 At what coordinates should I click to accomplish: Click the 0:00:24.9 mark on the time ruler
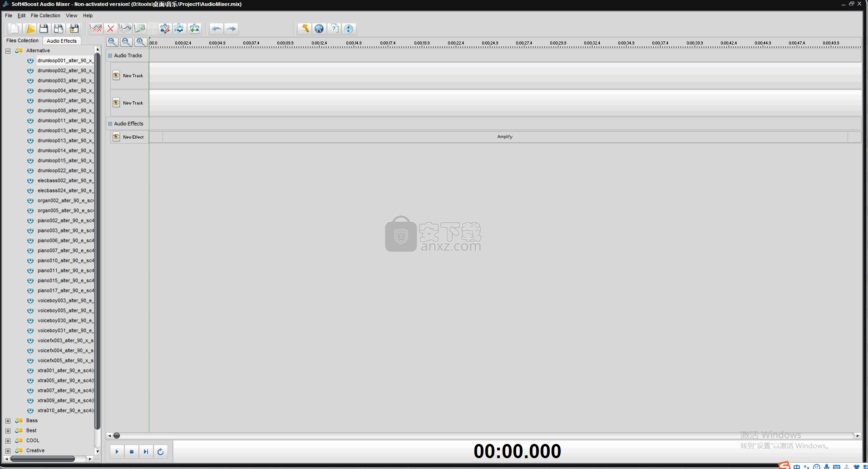tap(490, 43)
